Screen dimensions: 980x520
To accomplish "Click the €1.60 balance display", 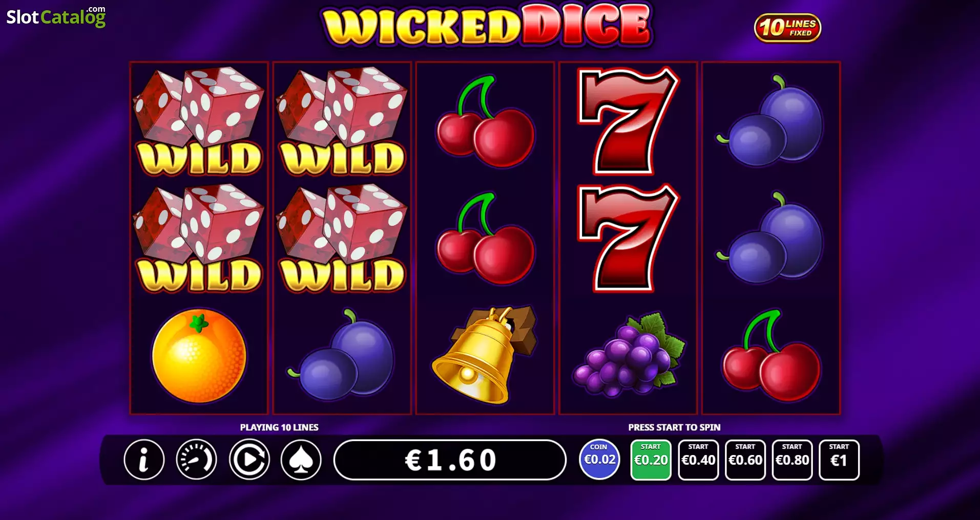I will coord(450,460).
